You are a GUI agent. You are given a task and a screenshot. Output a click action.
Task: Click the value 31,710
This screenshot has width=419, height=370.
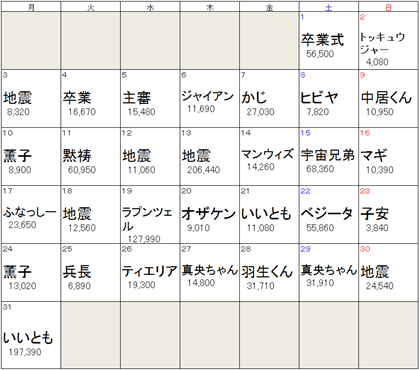[x=261, y=286]
